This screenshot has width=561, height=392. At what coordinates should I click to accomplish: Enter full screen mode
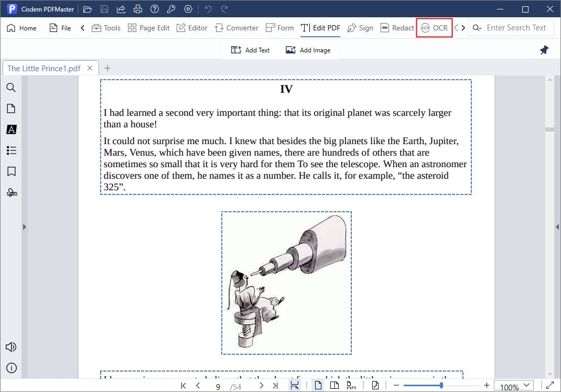[x=550, y=386]
